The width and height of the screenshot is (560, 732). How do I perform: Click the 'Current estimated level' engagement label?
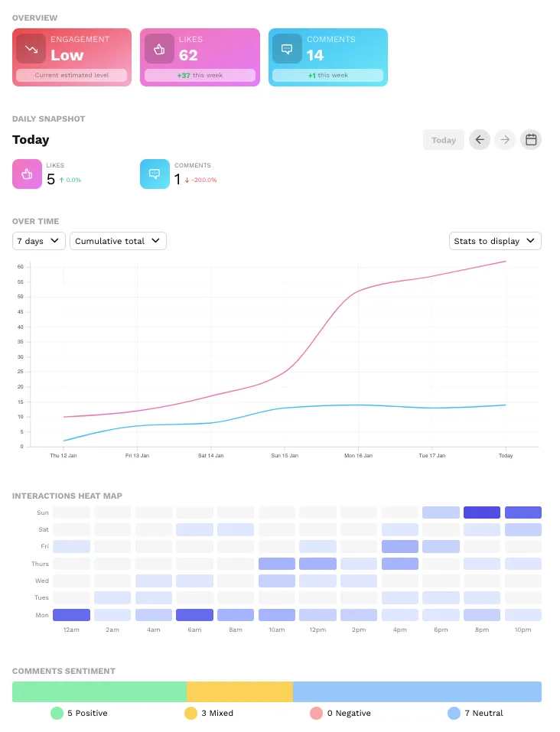pos(72,76)
